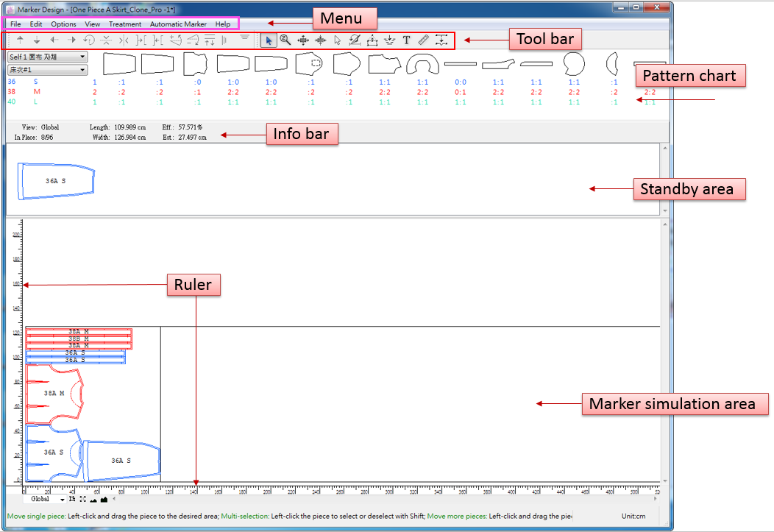Select the arrow pointer tool in toolbar
This screenshot has height=532, width=774.
click(268, 40)
